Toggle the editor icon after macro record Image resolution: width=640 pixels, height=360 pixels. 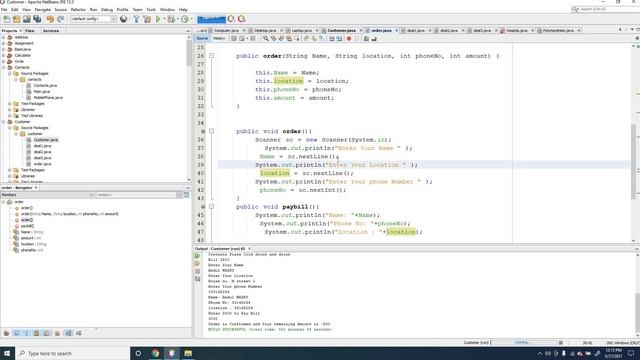click(357, 38)
